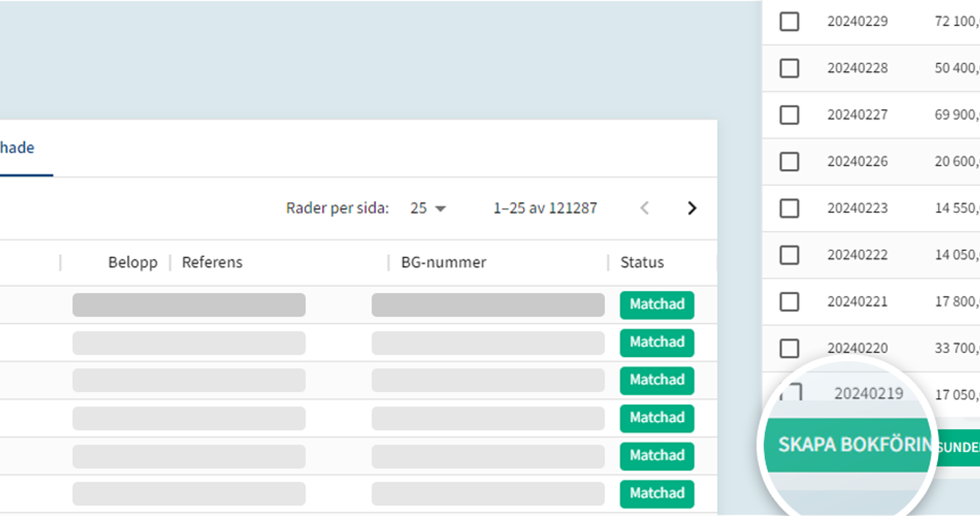Toggle the checkbox beside 20240222

pos(789,255)
